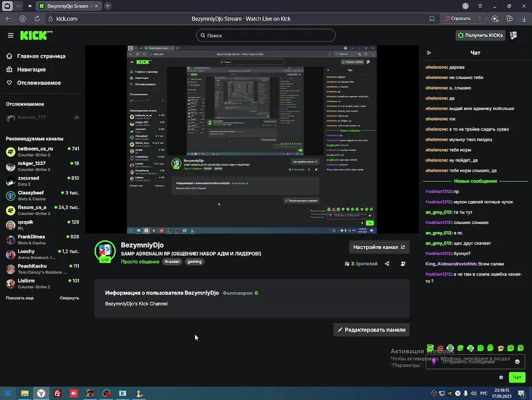The height and width of the screenshot is (400, 532).
Task: Open Навигация in the sidebar
Action: point(31,69)
